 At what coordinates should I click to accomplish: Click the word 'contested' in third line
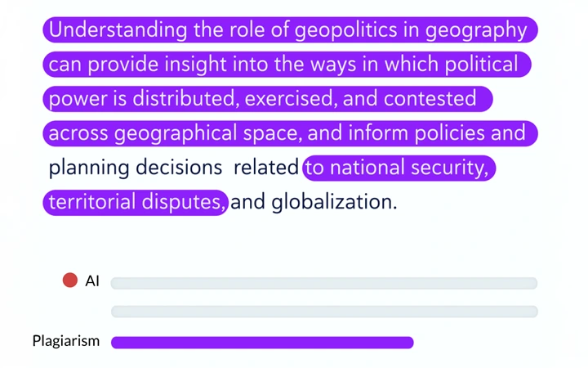tap(430, 99)
